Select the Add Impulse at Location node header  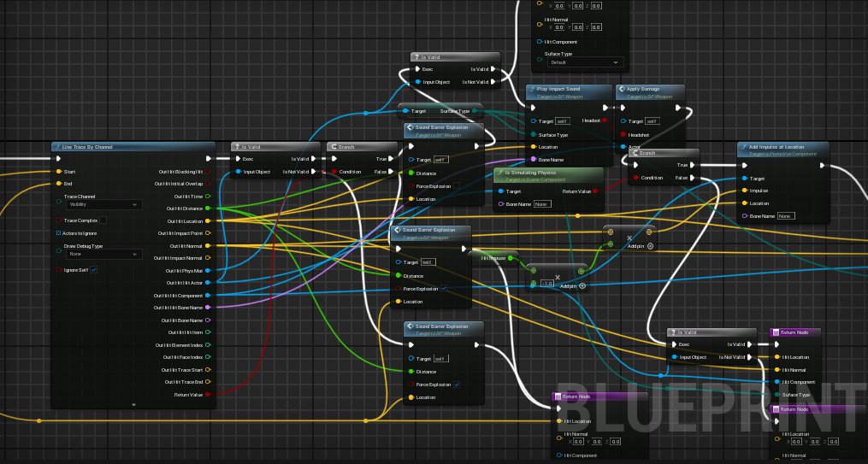(782, 150)
